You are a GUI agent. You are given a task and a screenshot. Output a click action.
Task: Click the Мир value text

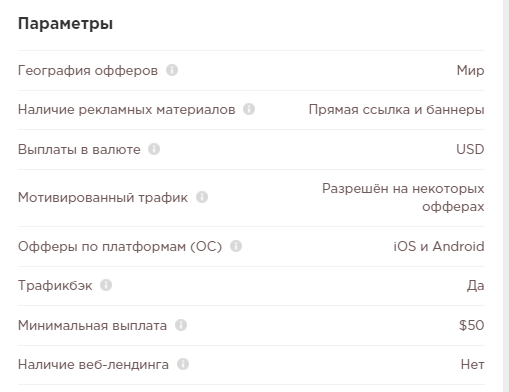[470, 71]
